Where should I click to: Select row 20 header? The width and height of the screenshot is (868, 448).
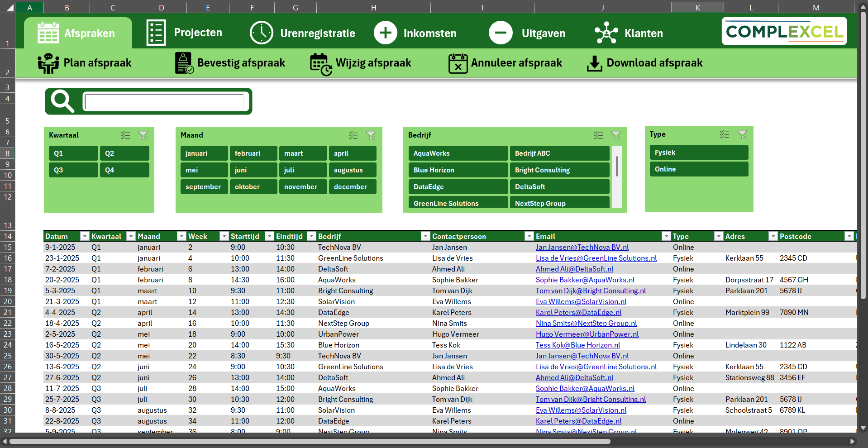pyautogui.click(x=8, y=301)
